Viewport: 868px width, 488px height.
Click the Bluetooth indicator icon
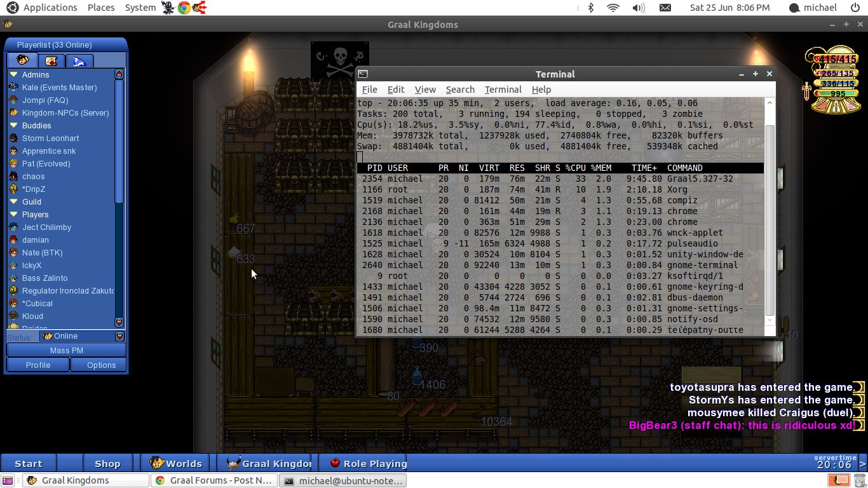590,8
